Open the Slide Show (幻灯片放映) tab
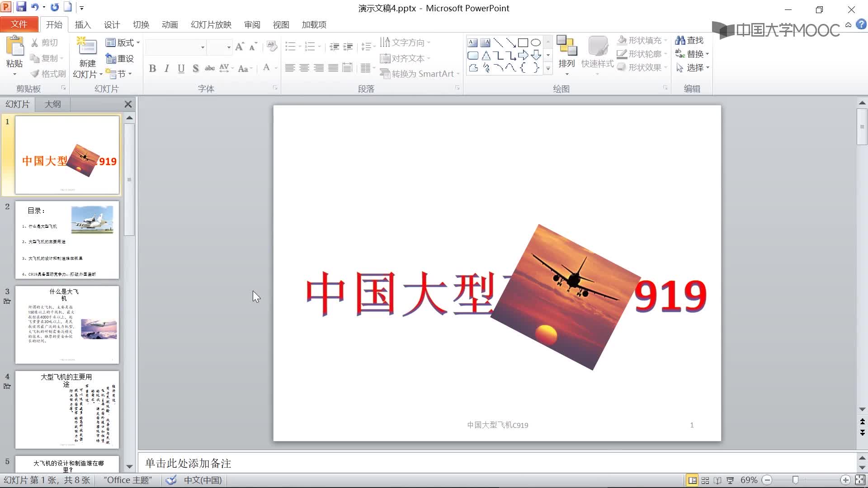The width and height of the screenshot is (868, 488). (x=211, y=24)
